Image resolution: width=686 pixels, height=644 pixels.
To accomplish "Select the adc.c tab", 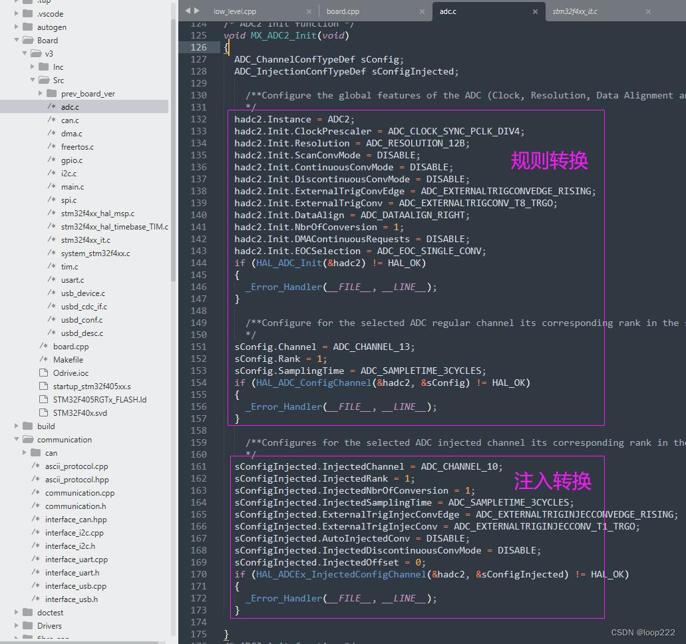I will pos(448,11).
